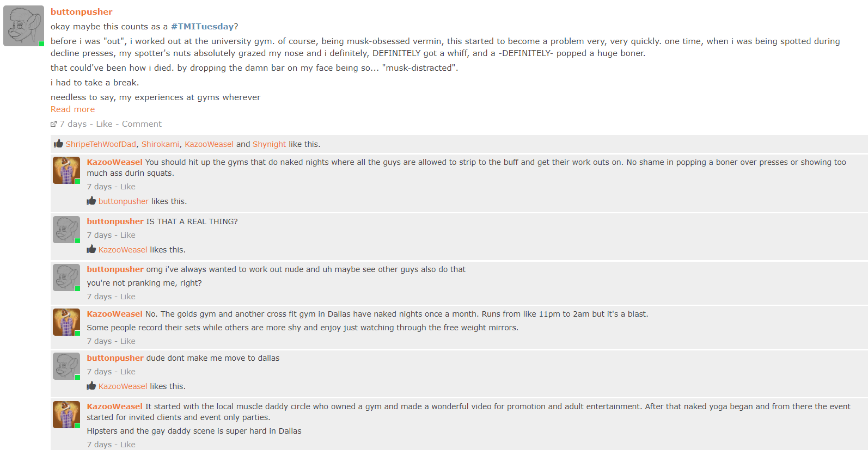Open buttonpusher's avatar on the main post
This screenshot has height=450, width=868.
[23, 26]
